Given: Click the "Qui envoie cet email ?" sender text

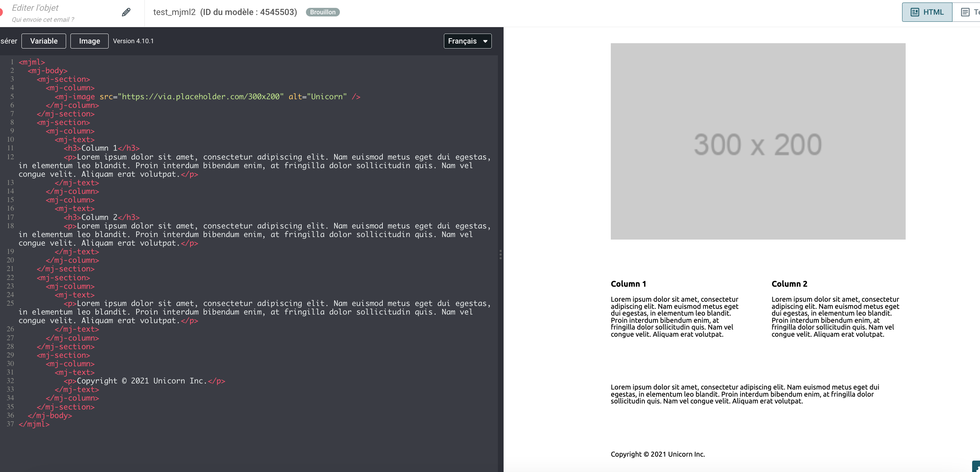Looking at the screenshot, I should pos(43,19).
